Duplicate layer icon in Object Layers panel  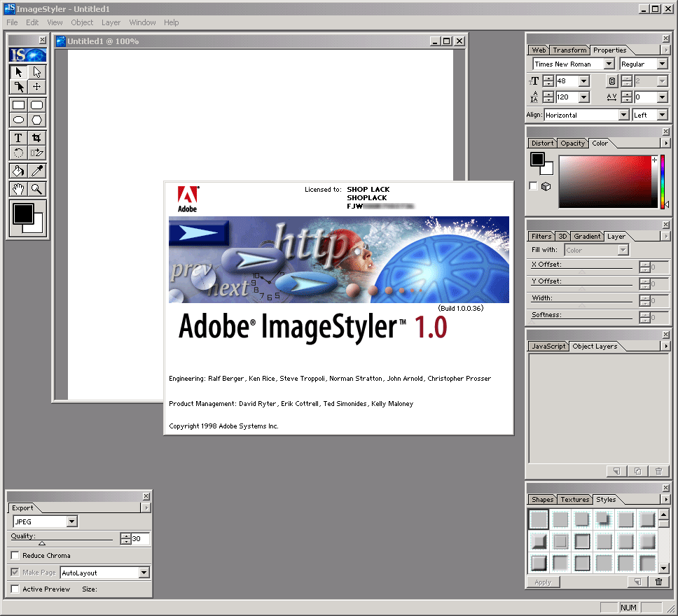tap(638, 471)
